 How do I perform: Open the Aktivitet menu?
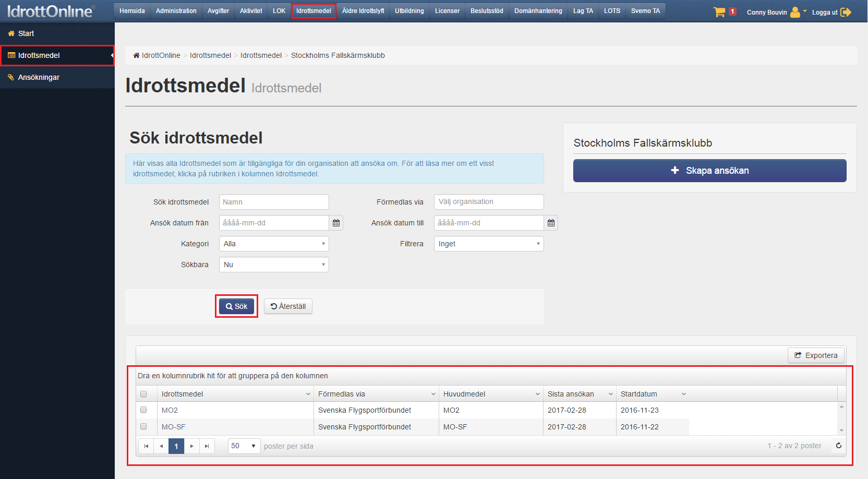point(251,11)
